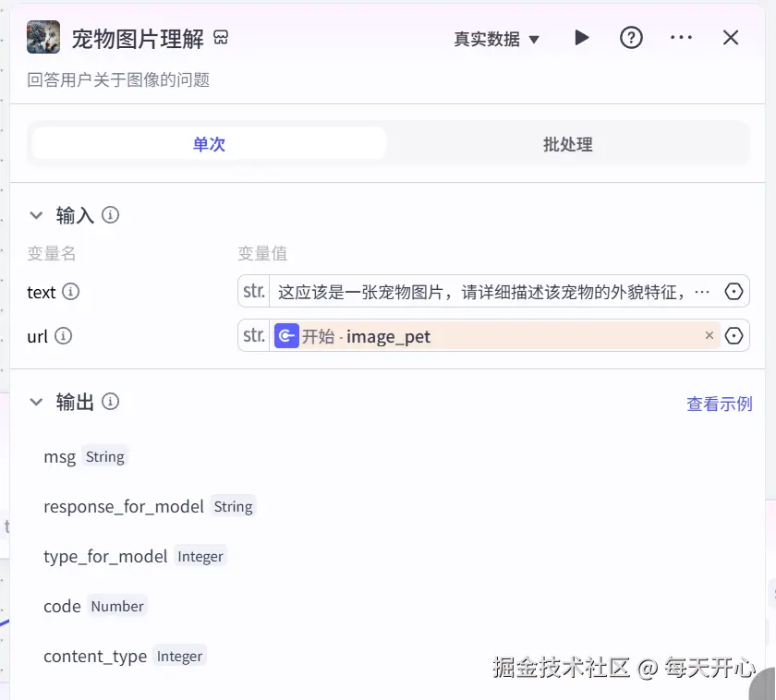This screenshot has width=776, height=700.
Task: Click the type_for_model output variable
Action: pyautogui.click(x=105, y=557)
